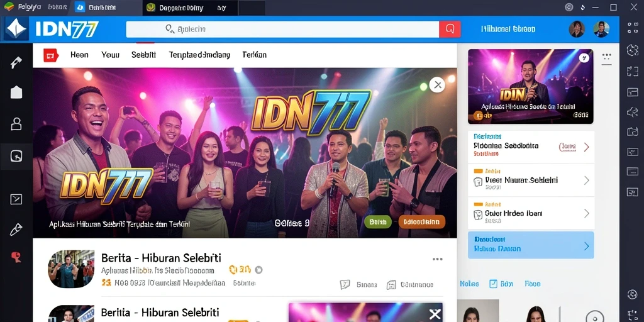Open the chart icon in left sidebar
The image size is (644, 322).
(16, 199)
